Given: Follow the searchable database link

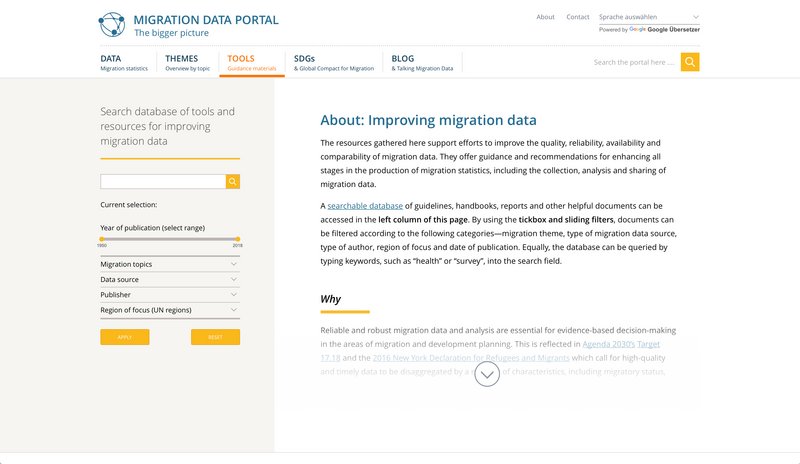Looking at the screenshot, I should coord(365,206).
